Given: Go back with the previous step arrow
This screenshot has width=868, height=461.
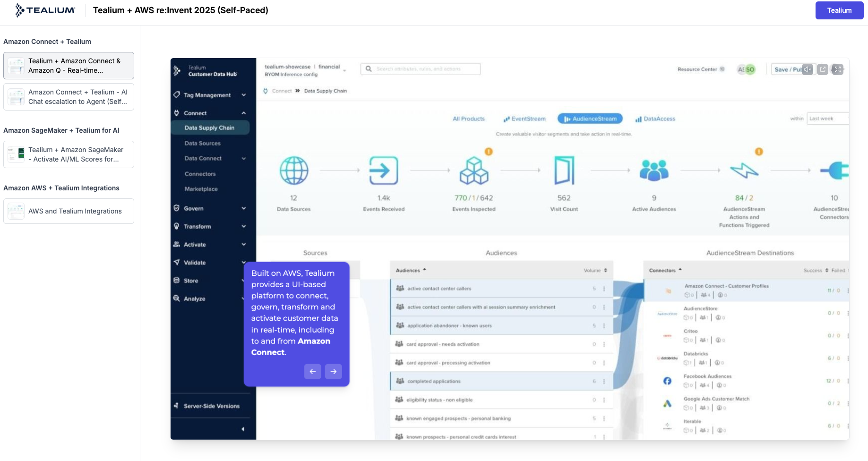Looking at the screenshot, I should click(x=312, y=372).
